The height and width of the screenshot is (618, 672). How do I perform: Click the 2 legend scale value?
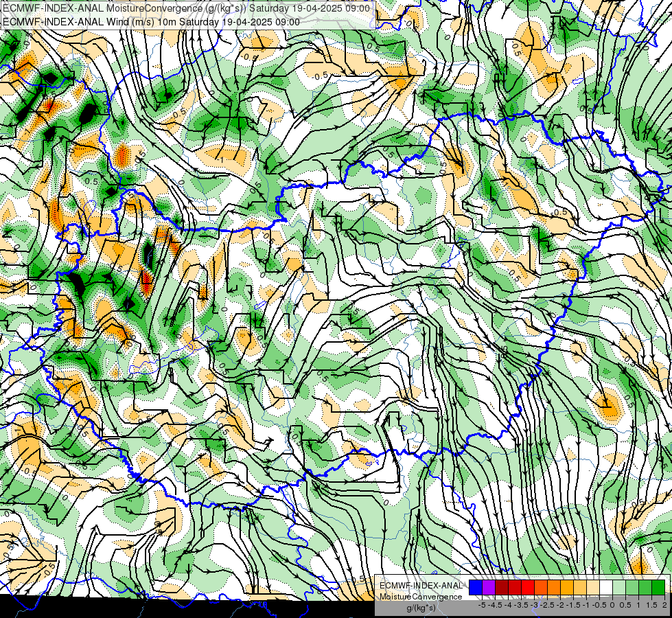pos(664,605)
